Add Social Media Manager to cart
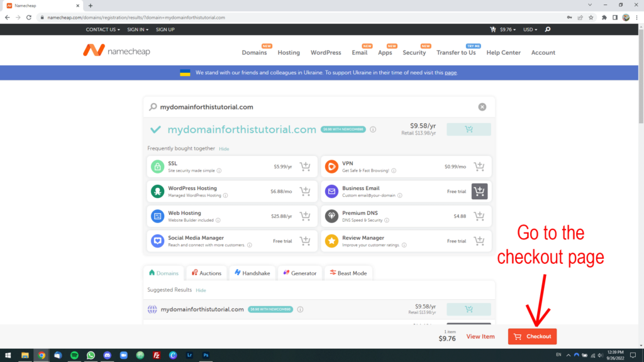Image resolution: width=644 pixels, height=362 pixels. [x=305, y=241]
